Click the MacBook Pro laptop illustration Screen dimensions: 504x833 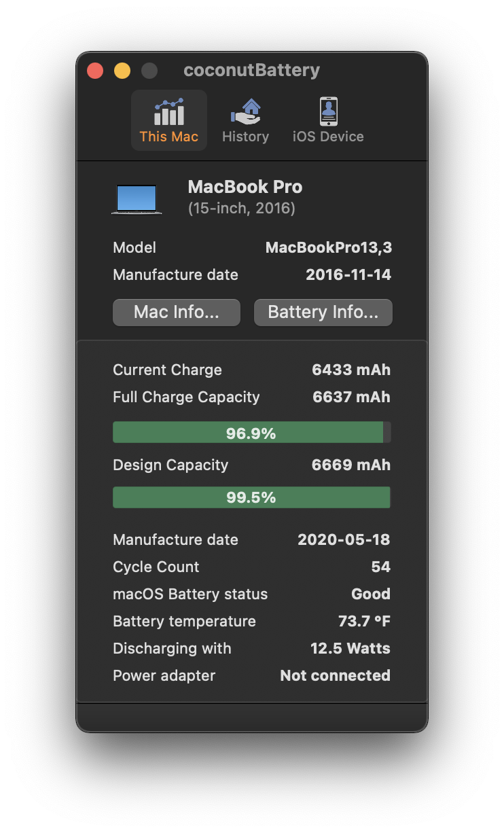pos(136,198)
